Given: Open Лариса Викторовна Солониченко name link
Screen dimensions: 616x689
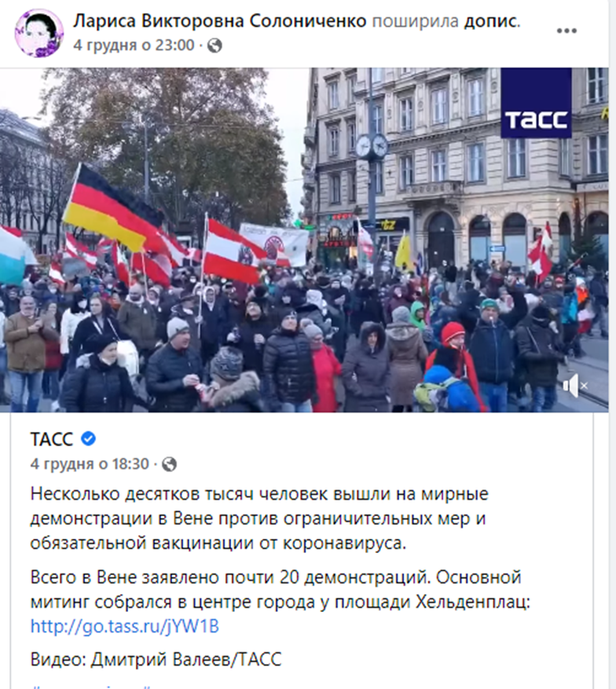Looking at the screenshot, I should click(x=220, y=20).
